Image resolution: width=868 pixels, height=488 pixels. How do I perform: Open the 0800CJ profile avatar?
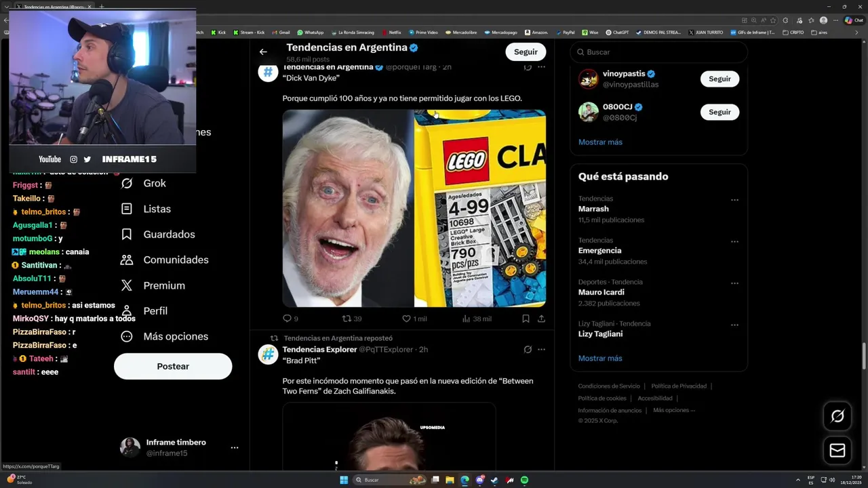tap(588, 112)
